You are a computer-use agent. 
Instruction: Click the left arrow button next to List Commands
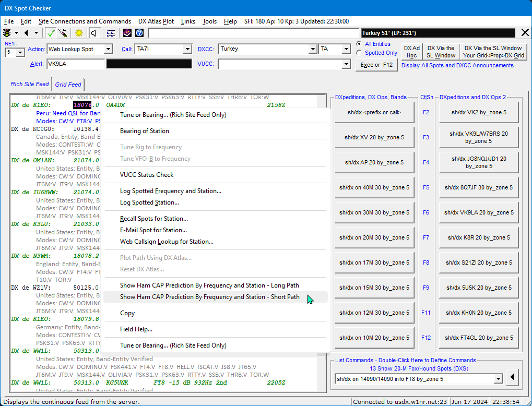pos(512,377)
